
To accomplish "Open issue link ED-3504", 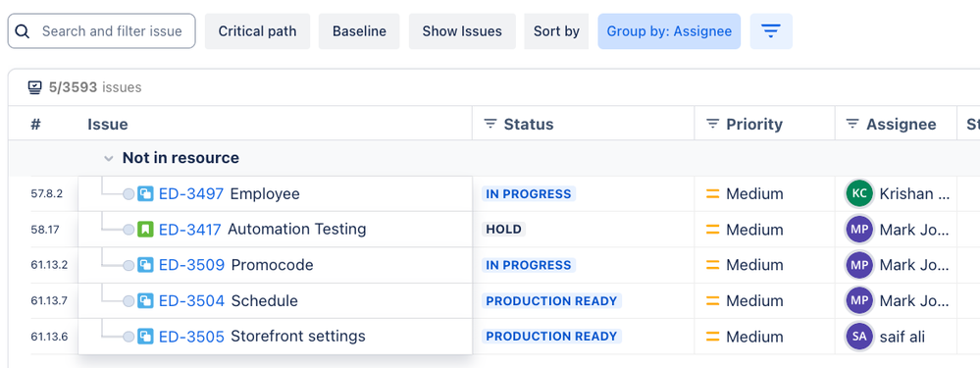I will [x=192, y=301].
